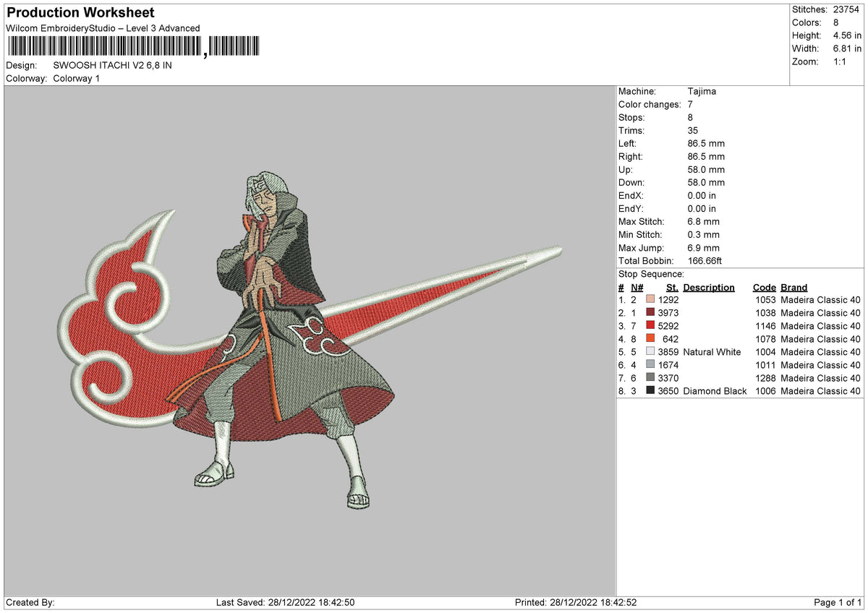Click the 'St.' column header

673,287
